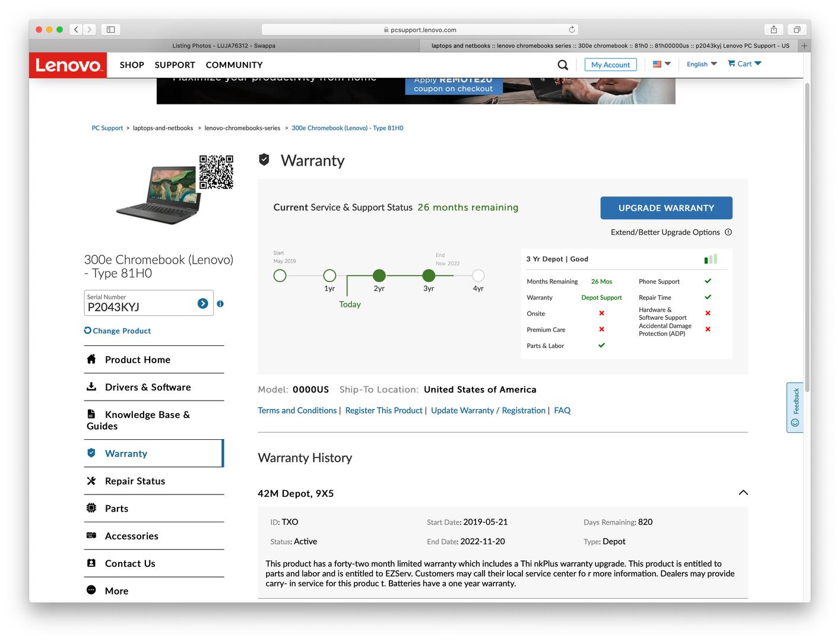Open the Feedback side tab
The height and width of the screenshot is (641, 840).
click(x=795, y=407)
